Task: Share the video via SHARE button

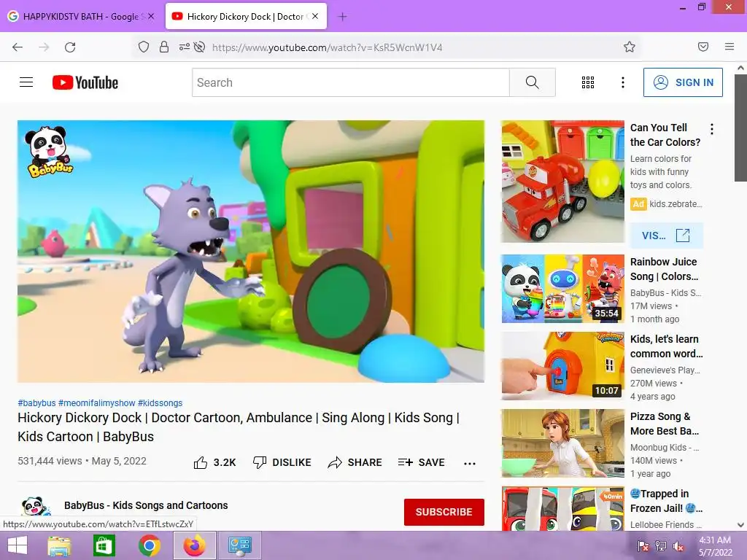Action: coord(355,462)
